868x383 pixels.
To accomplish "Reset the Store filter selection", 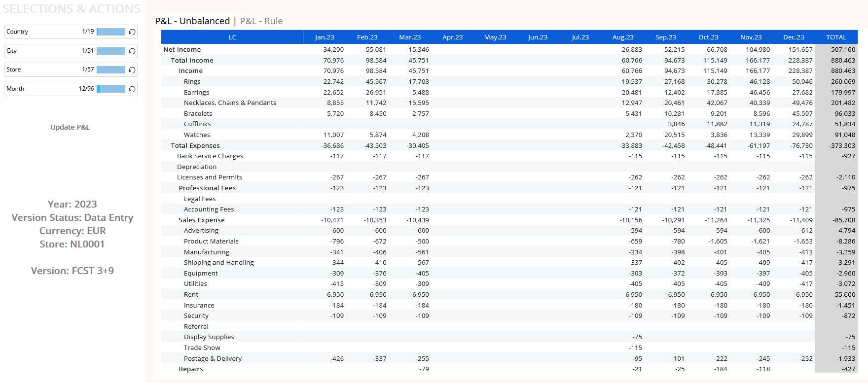I will (132, 70).
